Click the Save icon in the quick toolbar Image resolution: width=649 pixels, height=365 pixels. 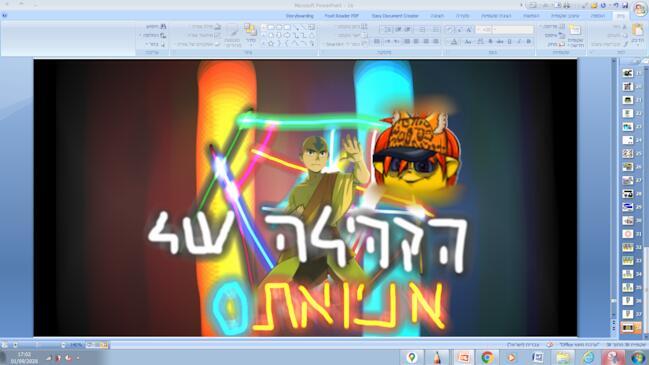tap(625, 5)
